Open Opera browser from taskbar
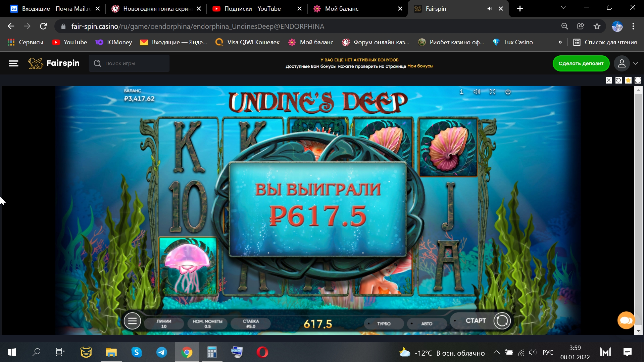 (x=262, y=352)
